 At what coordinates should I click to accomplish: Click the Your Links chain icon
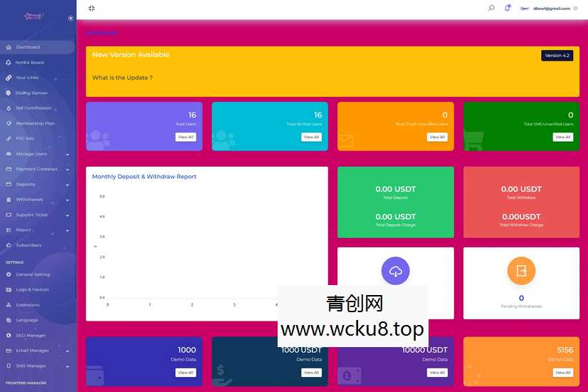[x=9, y=78]
